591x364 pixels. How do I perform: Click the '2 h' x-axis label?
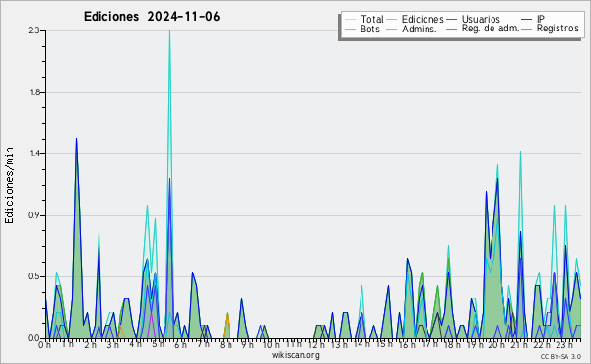click(91, 345)
